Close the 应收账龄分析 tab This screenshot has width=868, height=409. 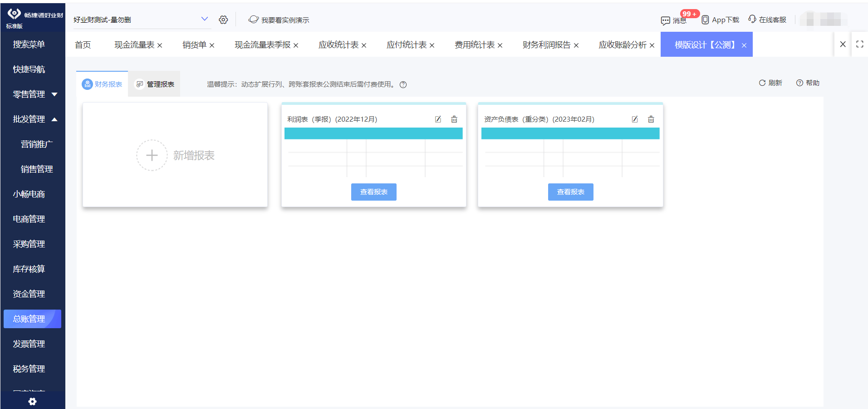[652, 45]
